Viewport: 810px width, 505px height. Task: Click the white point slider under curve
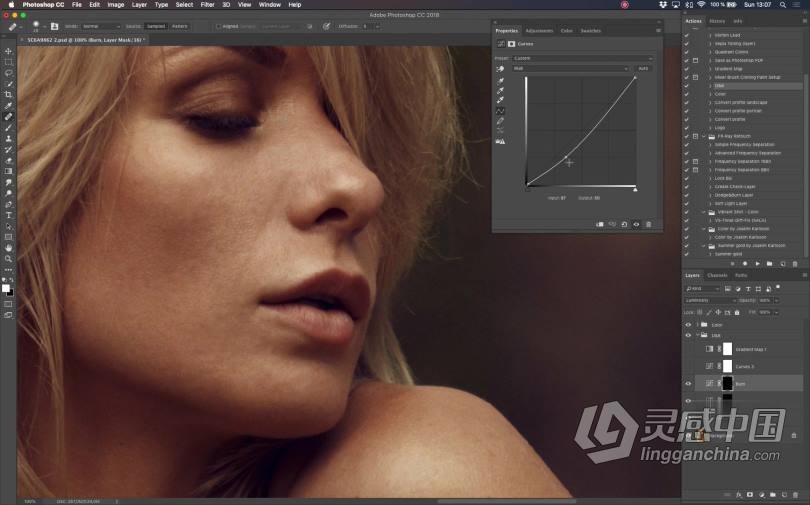pyautogui.click(x=635, y=190)
